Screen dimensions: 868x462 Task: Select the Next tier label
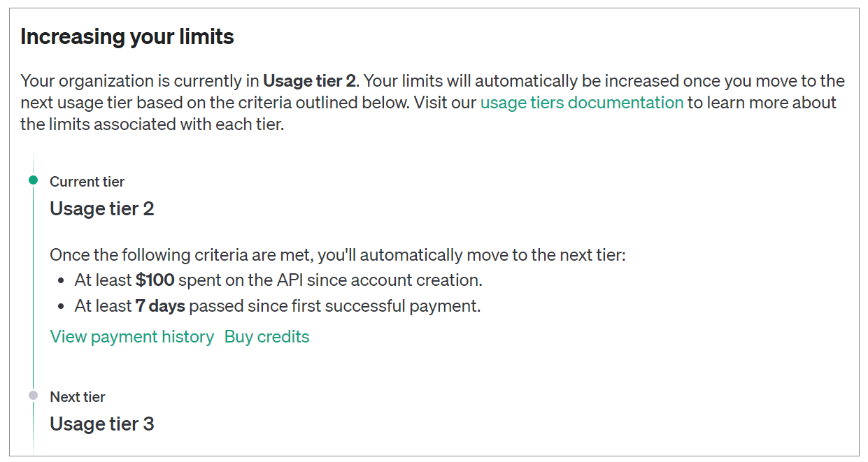click(x=77, y=397)
